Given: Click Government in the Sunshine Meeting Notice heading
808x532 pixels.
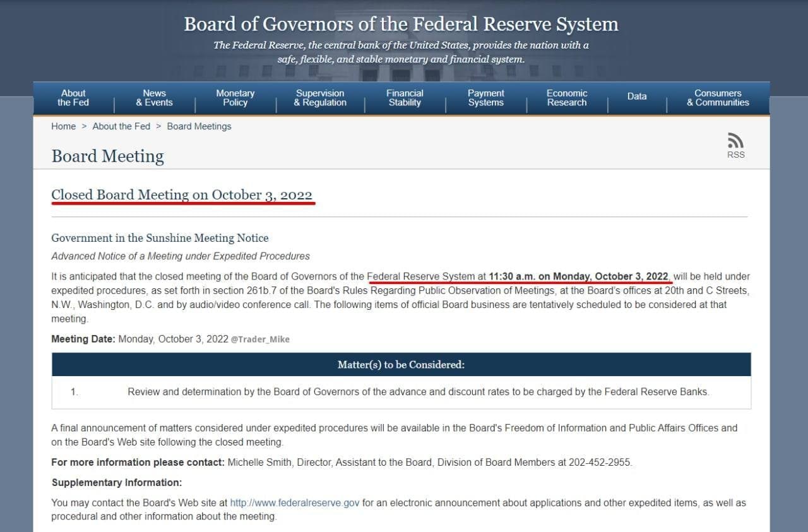Looking at the screenshot, I should (x=160, y=238).
